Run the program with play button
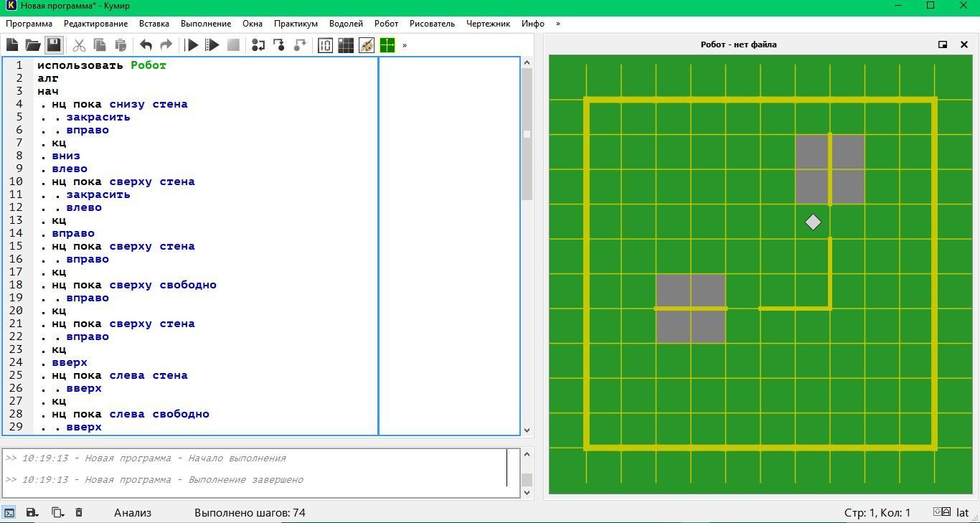Viewport: 980px width, 523px height. [192, 45]
